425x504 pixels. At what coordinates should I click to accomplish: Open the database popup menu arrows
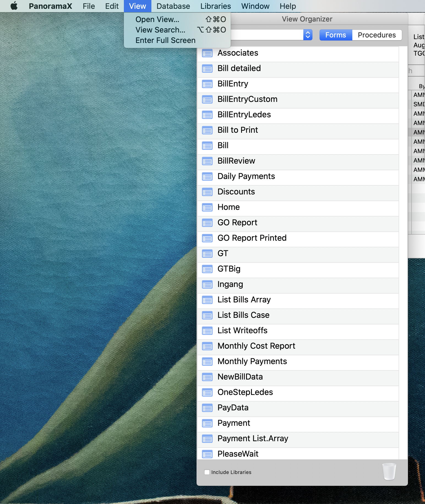pyautogui.click(x=308, y=35)
